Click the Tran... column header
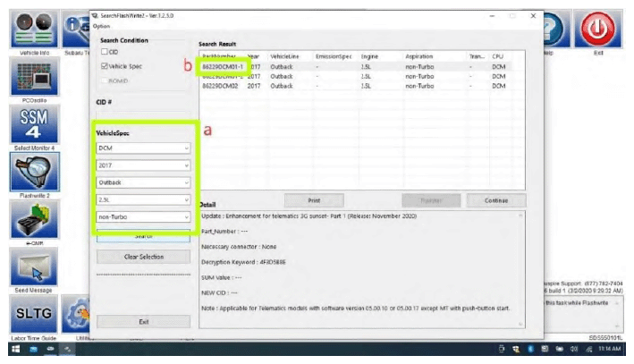 (478, 56)
